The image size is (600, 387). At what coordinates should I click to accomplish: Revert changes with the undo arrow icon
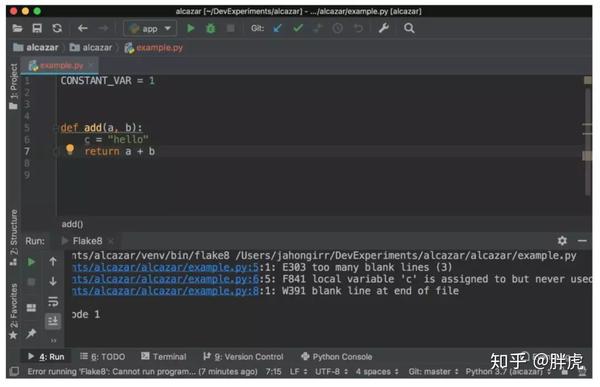pos(358,28)
